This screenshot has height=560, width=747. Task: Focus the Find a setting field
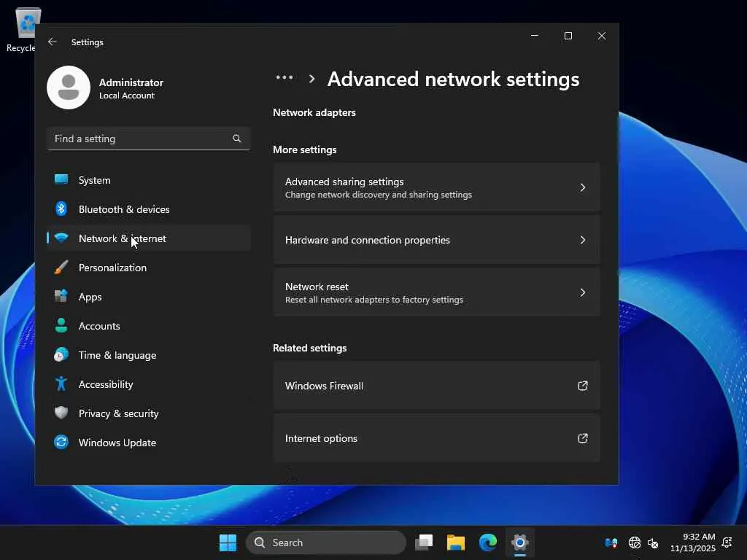(149, 139)
